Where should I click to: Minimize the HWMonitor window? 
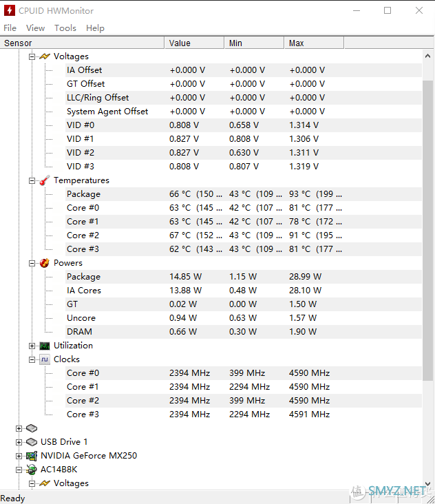click(357, 10)
